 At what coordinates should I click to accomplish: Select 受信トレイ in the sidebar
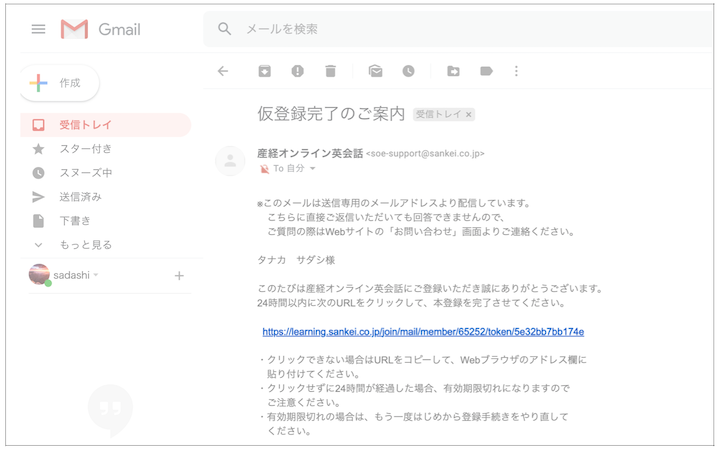pos(106,125)
